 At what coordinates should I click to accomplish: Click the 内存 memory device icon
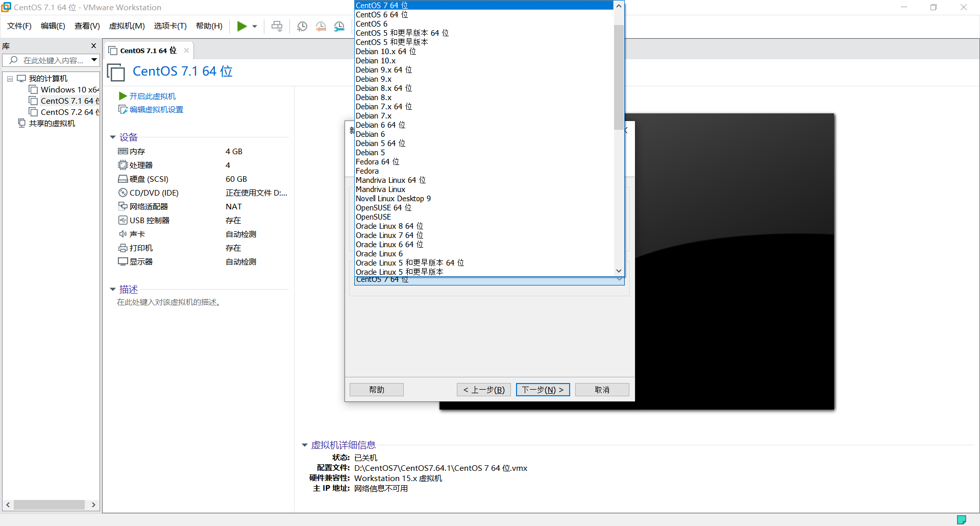click(x=123, y=151)
